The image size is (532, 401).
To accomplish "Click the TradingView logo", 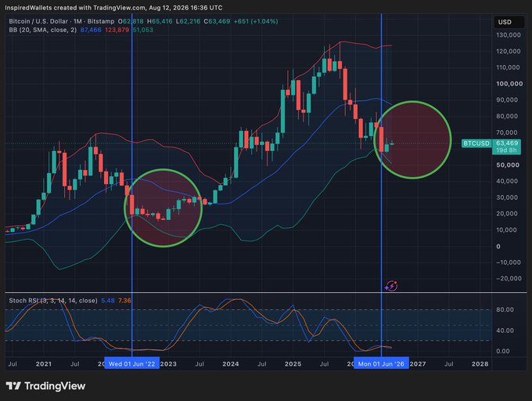I will [x=45, y=385].
